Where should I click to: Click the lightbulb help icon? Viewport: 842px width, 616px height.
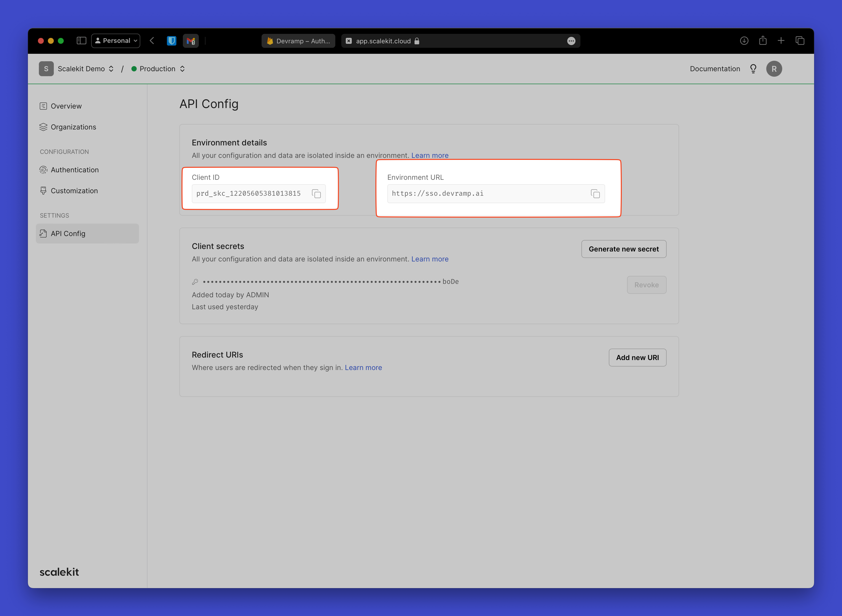coord(753,69)
